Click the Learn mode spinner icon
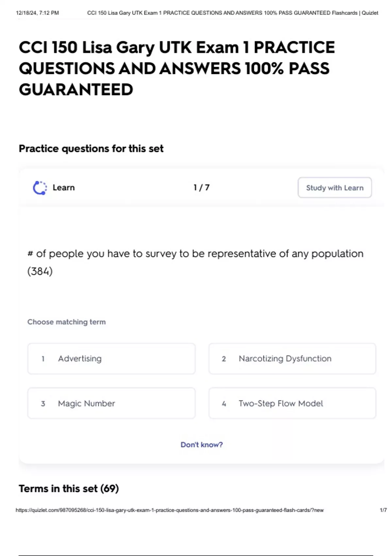The width and height of the screenshot is (392, 556). pyautogui.click(x=39, y=187)
